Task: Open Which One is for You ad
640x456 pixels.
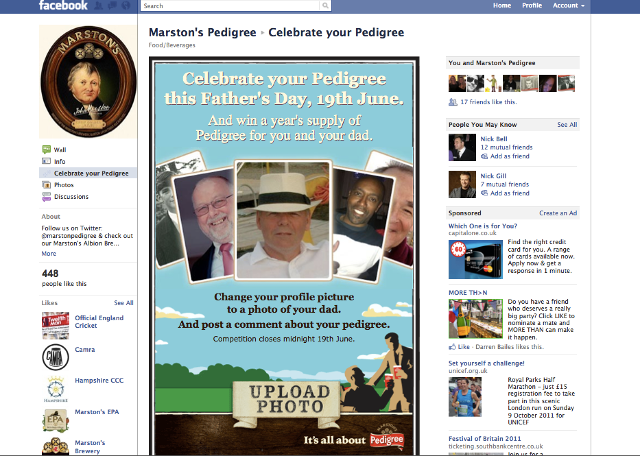Action: [x=482, y=226]
